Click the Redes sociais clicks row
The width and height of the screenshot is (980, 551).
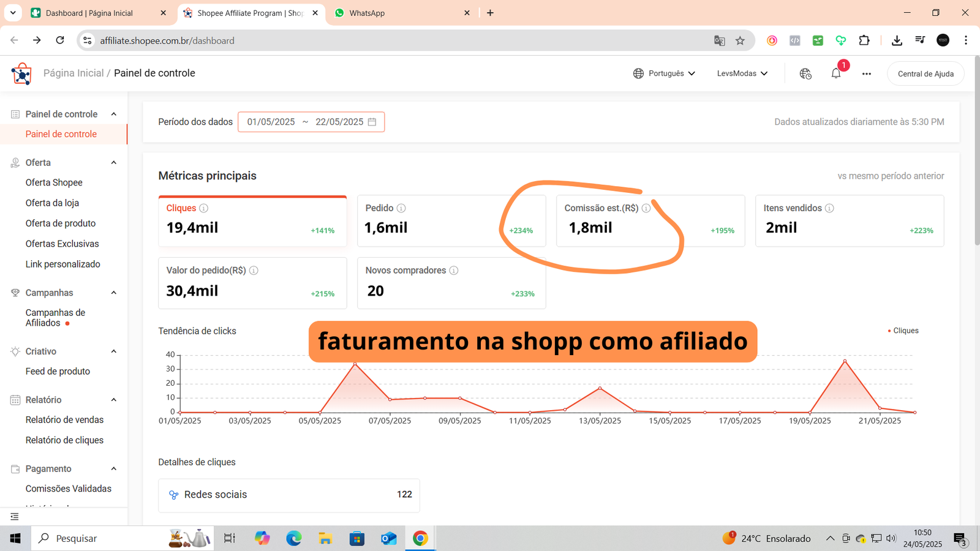coord(289,495)
